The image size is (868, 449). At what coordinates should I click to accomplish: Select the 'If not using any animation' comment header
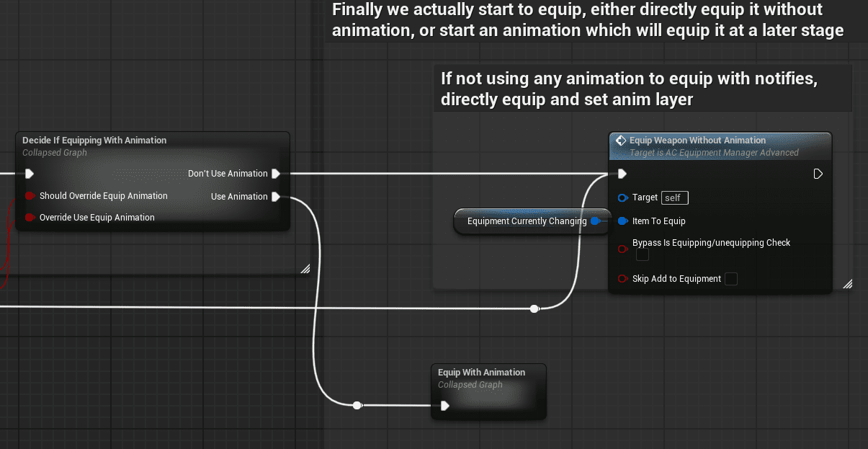(643, 89)
